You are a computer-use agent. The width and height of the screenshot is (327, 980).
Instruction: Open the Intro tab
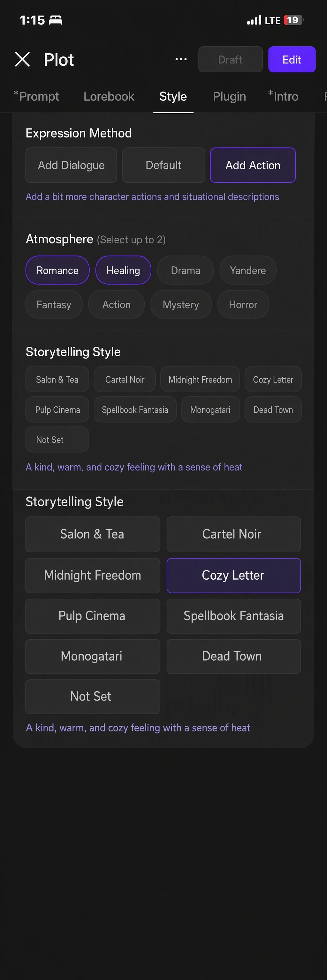point(283,97)
